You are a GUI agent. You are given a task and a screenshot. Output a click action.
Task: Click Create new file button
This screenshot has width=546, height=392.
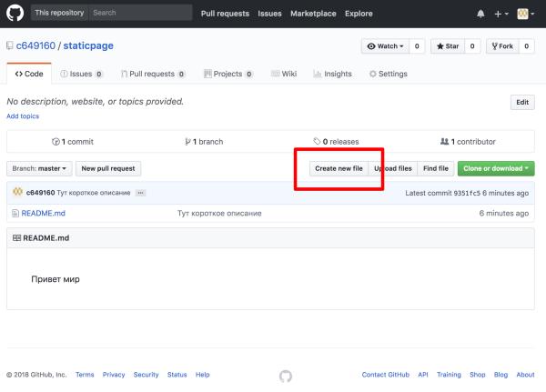click(x=339, y=168)
